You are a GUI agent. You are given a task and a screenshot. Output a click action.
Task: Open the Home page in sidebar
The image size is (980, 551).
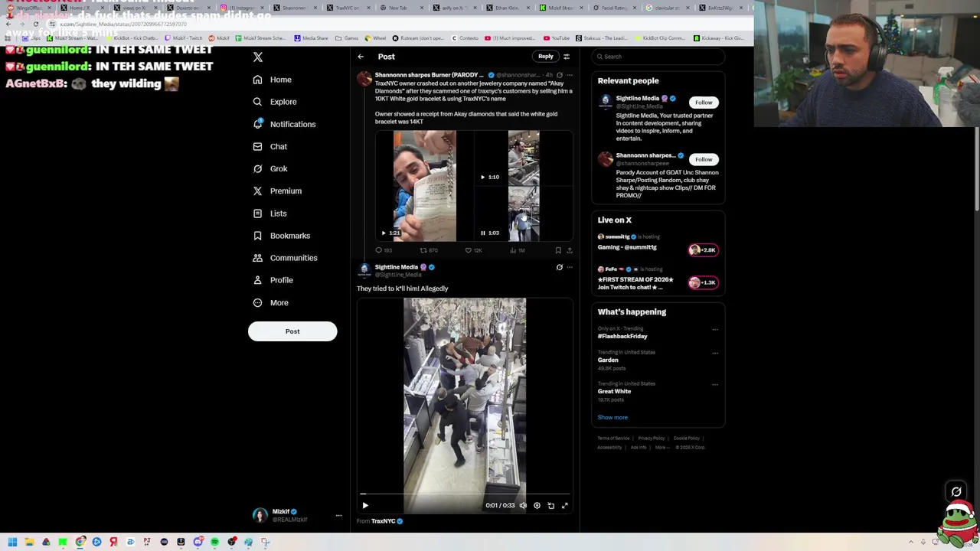[273, 80]
